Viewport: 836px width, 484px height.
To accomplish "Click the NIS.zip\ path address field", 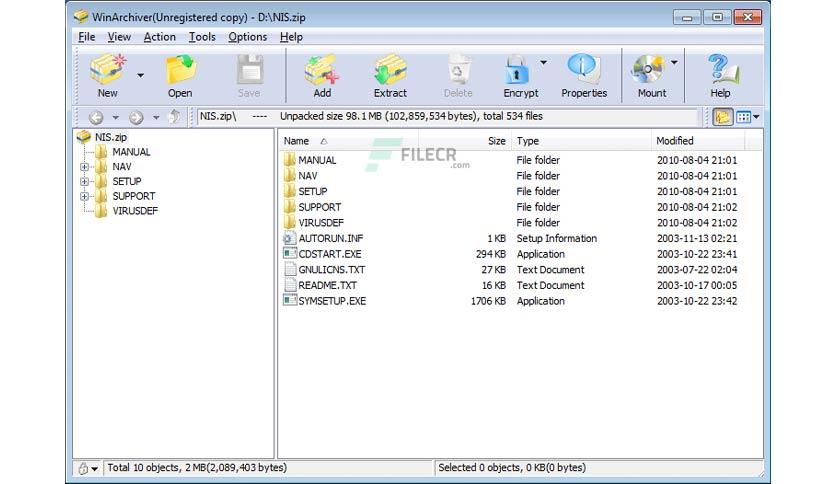I will point(447,117).
